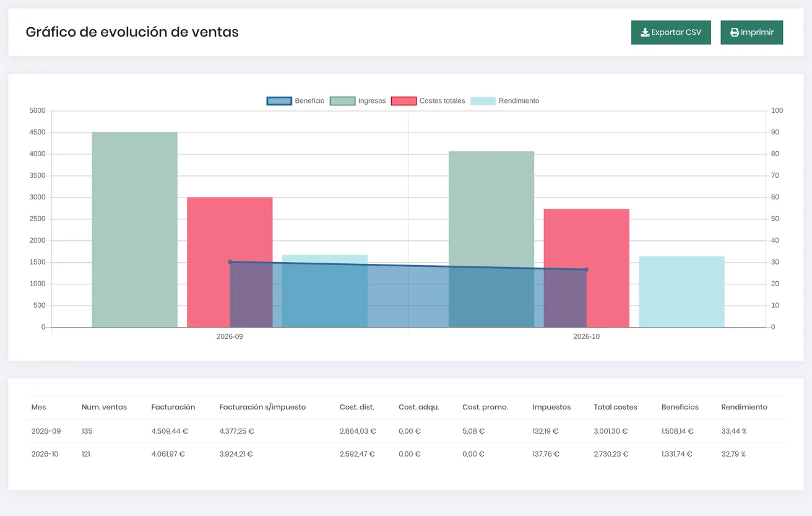Click the 2026-09 x-axis label
This screenshot has width=812, height=516.
pyautogui.click(x=230, y=337)
